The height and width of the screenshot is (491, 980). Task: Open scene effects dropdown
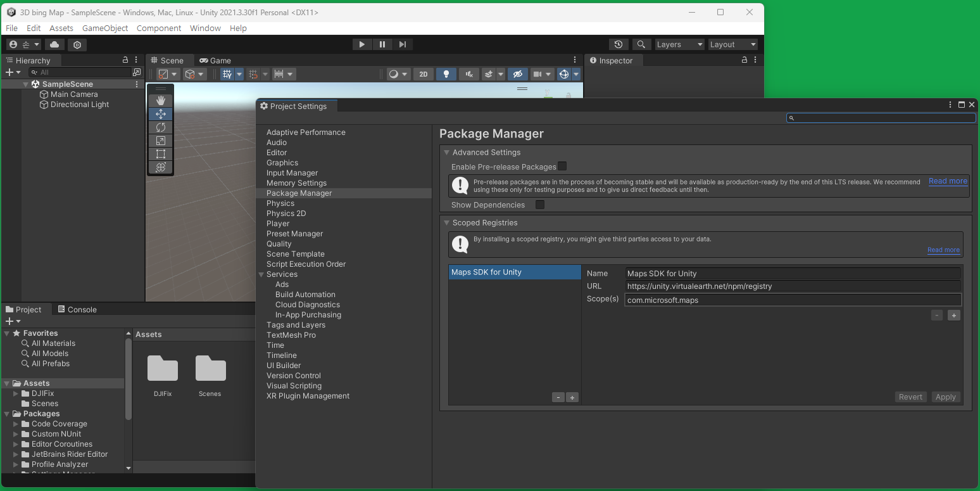[x=500, y=74]
